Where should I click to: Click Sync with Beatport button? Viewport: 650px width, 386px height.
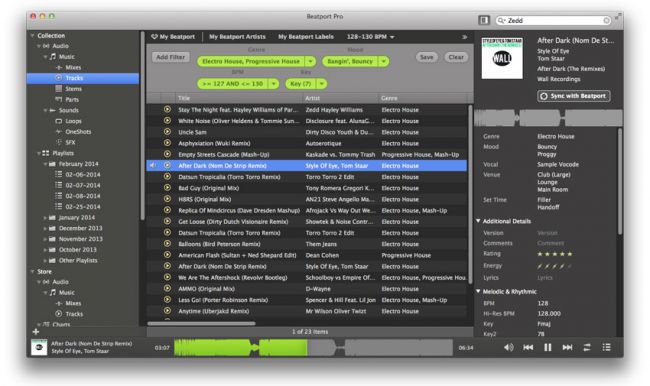pyautogui.click(x=574, y=96)
